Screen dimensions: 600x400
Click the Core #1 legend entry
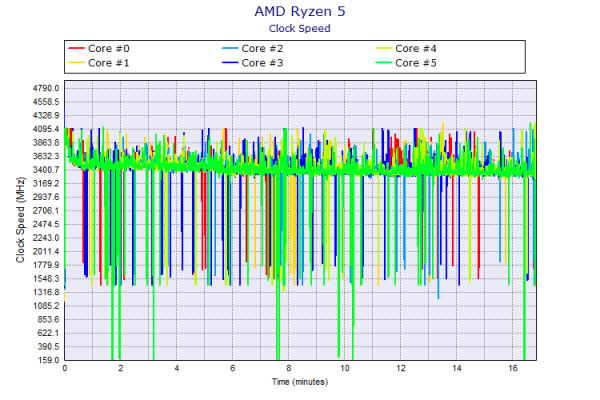[99, 63]
